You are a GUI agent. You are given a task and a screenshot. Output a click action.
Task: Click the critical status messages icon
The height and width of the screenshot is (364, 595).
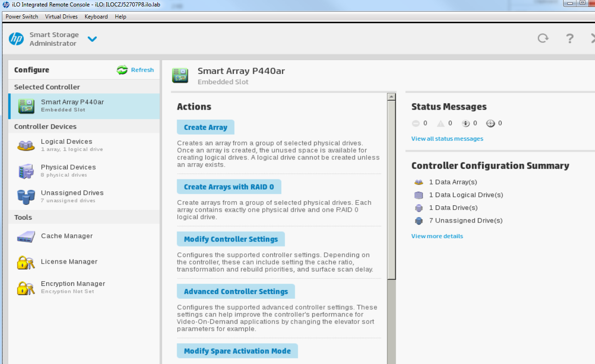(415, 123)
